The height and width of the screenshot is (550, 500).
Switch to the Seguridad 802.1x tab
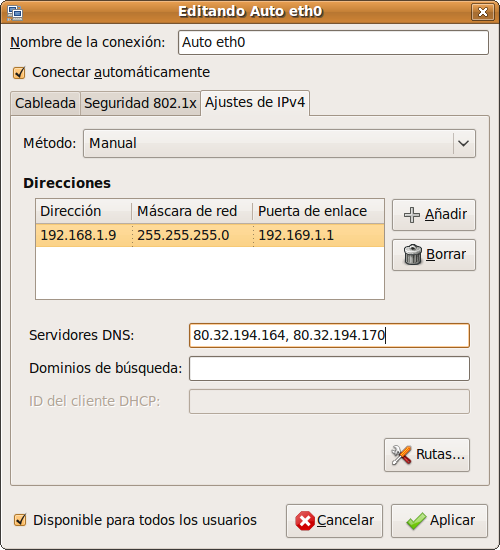(140, 103)
